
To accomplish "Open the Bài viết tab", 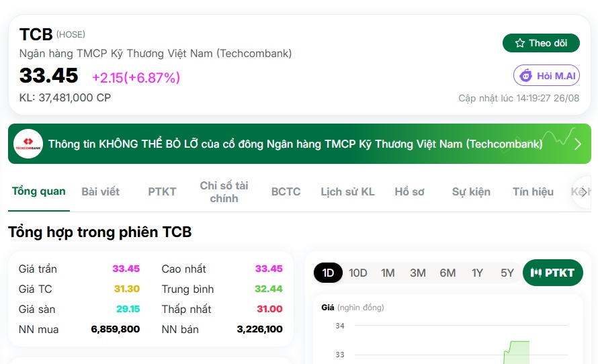I will pyautogui.click(x=100, y=191).
